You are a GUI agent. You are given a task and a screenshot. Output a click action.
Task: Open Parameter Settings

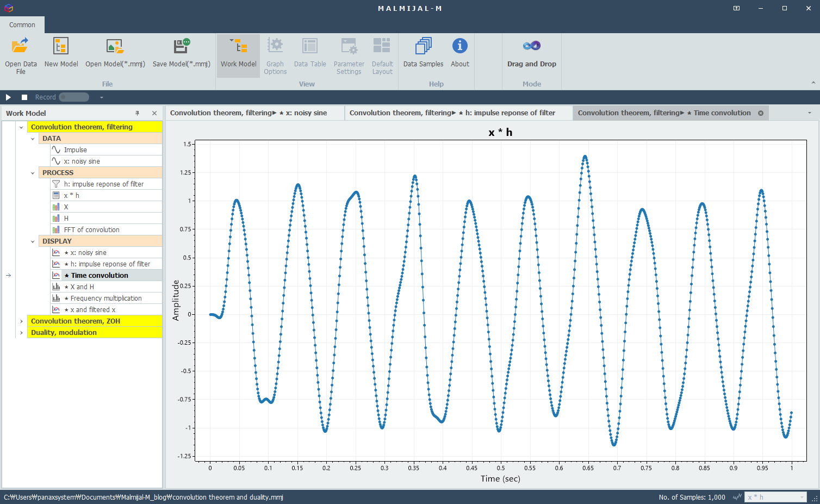(x=349, y=56)
